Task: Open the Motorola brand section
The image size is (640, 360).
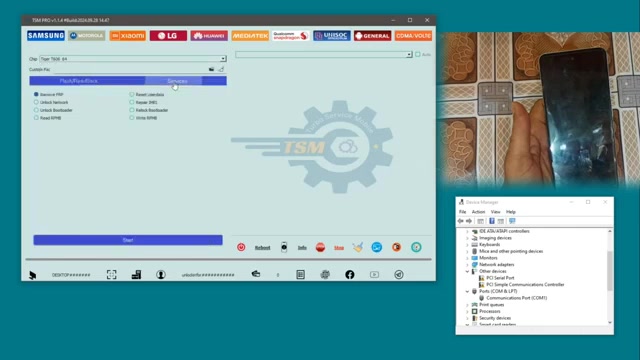Action: pyautogui.click(x=87, y=36)
